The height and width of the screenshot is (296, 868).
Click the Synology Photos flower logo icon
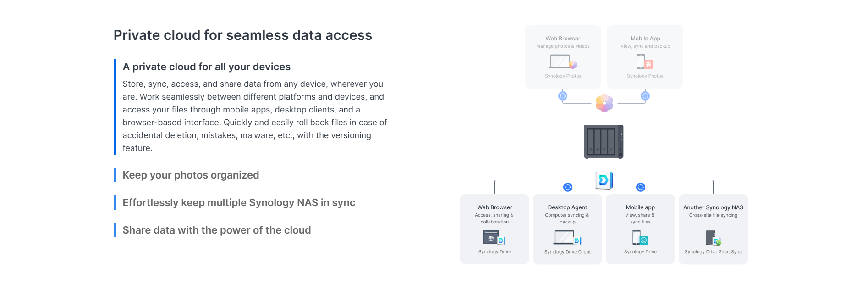click(x=604, y=103)
